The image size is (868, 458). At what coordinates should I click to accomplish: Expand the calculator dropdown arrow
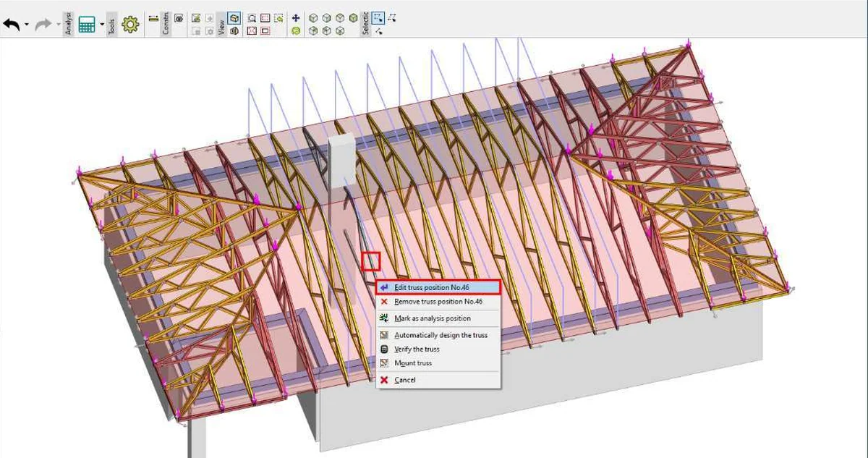click(x=102, y=25)
